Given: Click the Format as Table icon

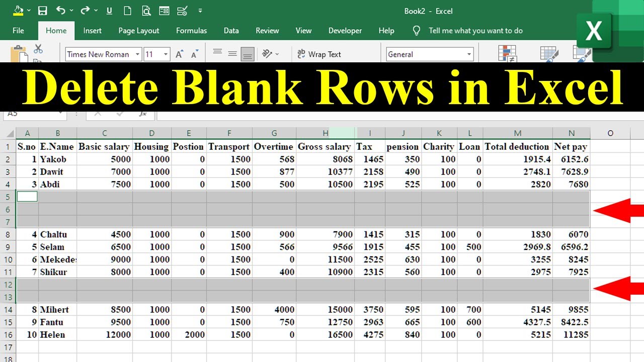Looking at the screenshot, I should pyautogui.click(x=550, y=54).
